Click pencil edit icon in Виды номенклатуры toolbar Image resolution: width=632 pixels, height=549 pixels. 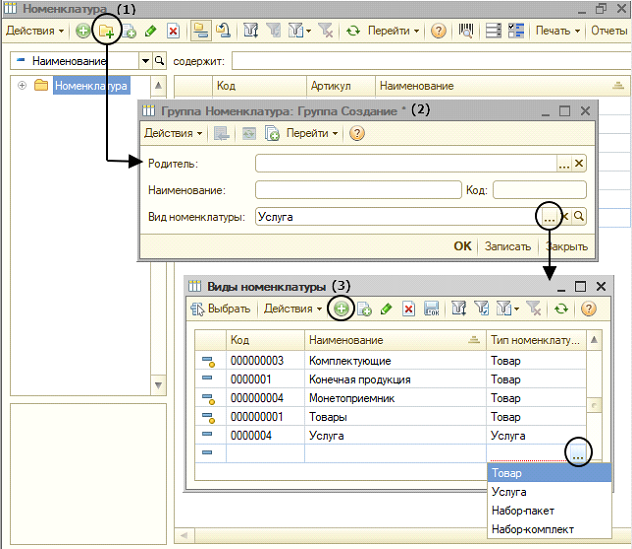(386, 309)
